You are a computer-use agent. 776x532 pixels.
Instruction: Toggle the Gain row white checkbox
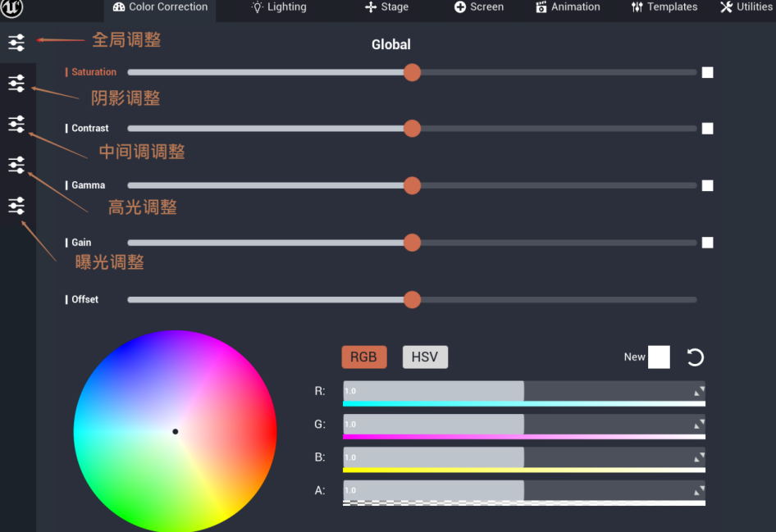(707, 243)
